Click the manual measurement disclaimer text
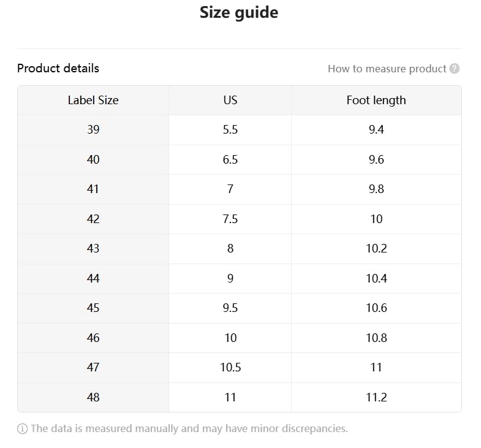The width and height of the screenshot is (481, 448). (x=189, y=428)
